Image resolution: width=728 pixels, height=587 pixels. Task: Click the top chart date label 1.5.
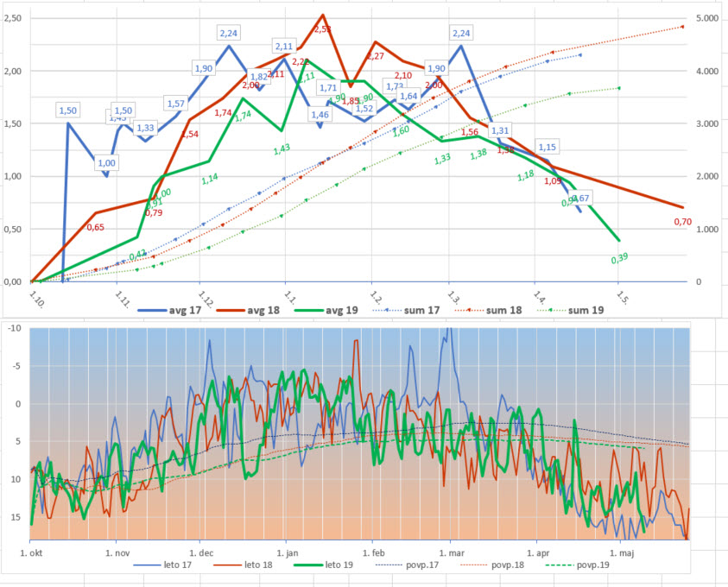pyautogui.click(x=622, y=298)
